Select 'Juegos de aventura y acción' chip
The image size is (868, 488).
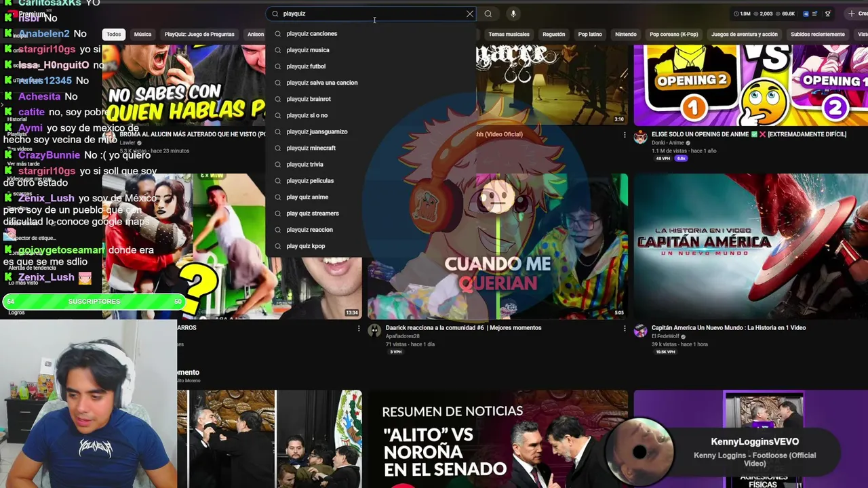[x=745, y=34]
